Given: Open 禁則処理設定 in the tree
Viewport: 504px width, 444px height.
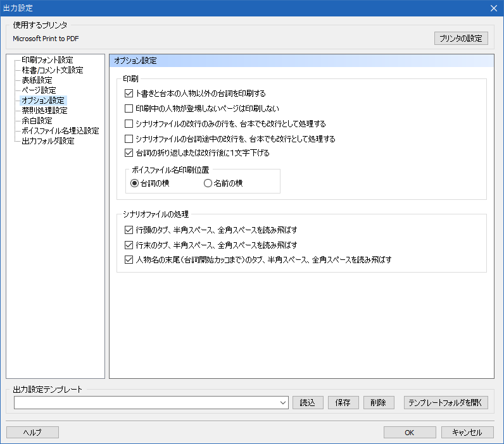Looking at the screenshot, I should pyautogui.click(x=44, y=111).
